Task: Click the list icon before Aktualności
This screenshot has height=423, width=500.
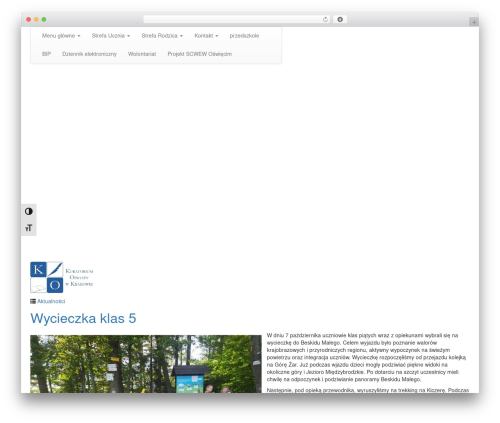Action: (33, 301)
